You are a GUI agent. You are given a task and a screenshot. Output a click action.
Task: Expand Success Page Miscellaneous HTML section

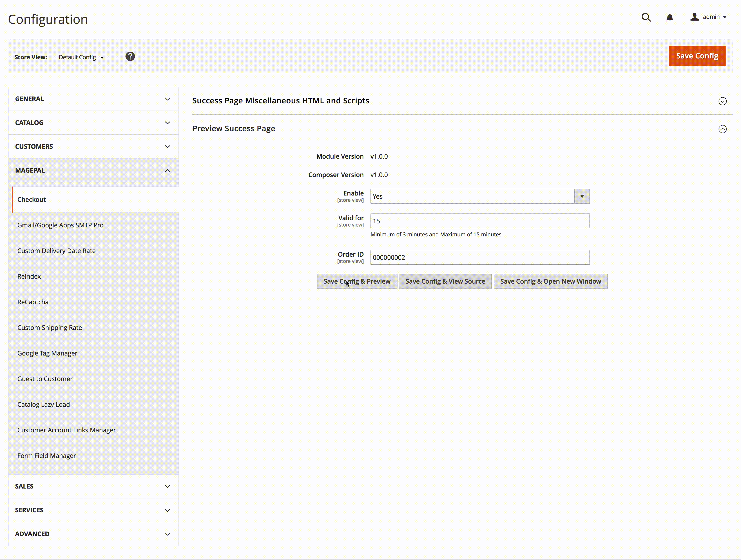(722, 101)
